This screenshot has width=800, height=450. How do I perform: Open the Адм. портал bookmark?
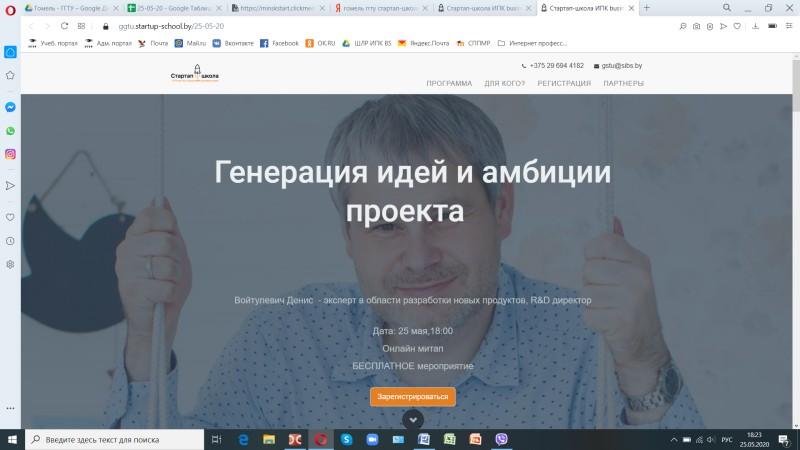pyautogui.click(x=108, y=43)
